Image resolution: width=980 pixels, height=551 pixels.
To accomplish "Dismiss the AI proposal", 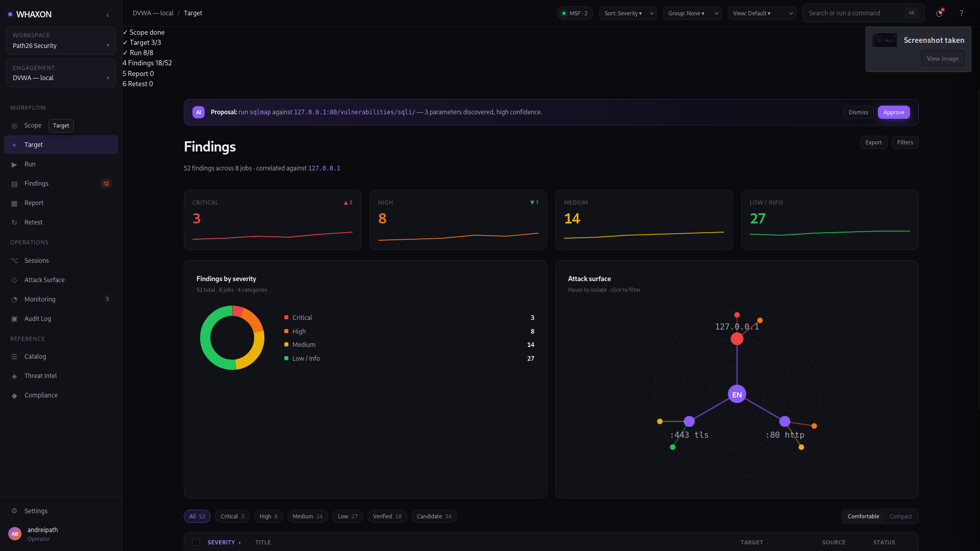I will [x=858, y=112].
